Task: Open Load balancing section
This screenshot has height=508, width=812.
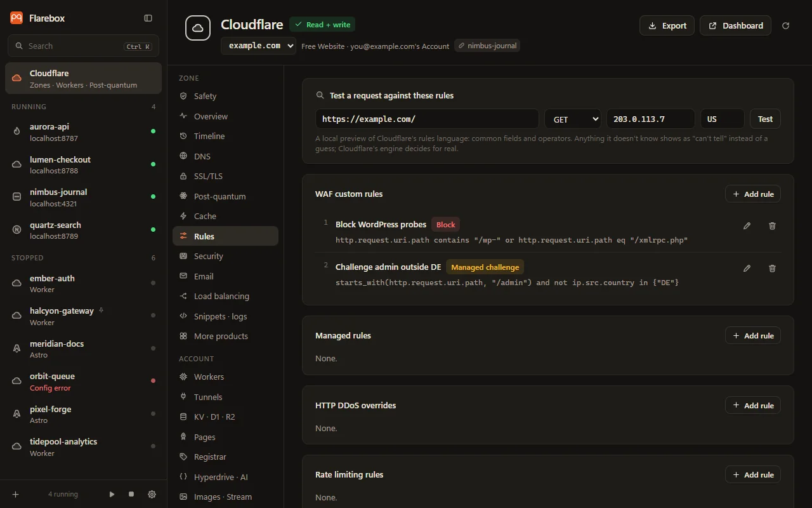Action: 225,296
